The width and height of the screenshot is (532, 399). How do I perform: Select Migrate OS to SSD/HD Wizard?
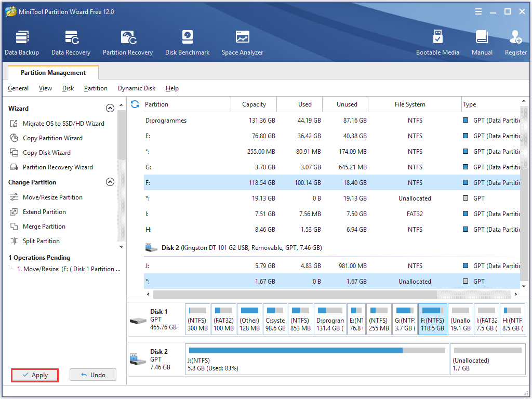[x=63, y=124]
